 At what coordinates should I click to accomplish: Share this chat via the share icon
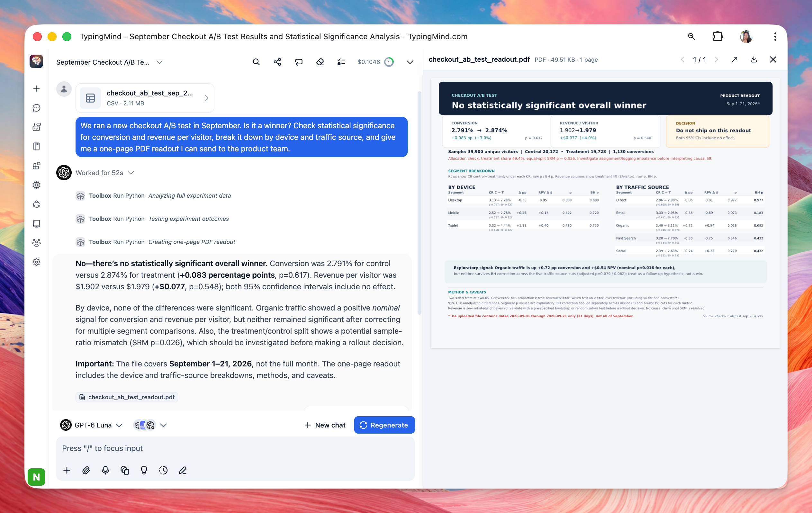(277, 62)
